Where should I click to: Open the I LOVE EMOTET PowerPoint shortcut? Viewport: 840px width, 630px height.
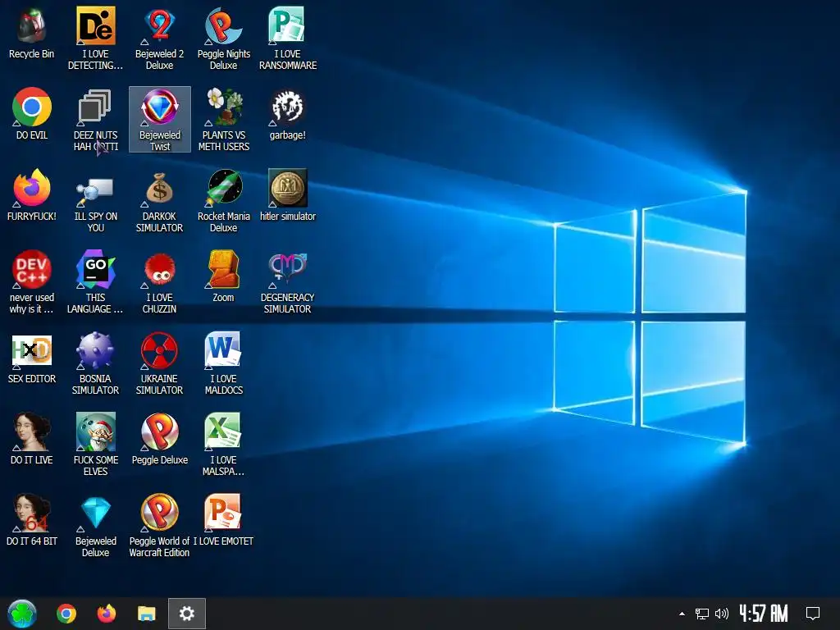pos(223,520)
